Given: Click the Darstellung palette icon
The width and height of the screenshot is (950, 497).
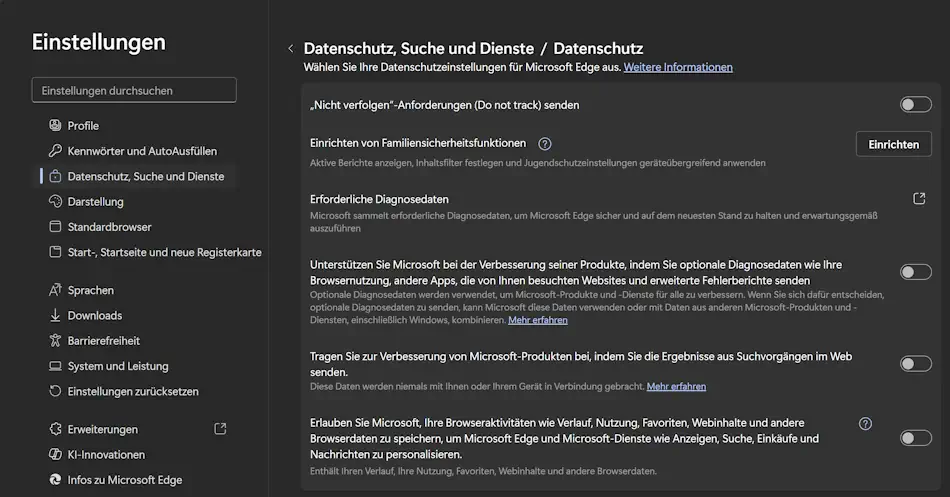Looking at the screenshot, I should pos(55,201).
